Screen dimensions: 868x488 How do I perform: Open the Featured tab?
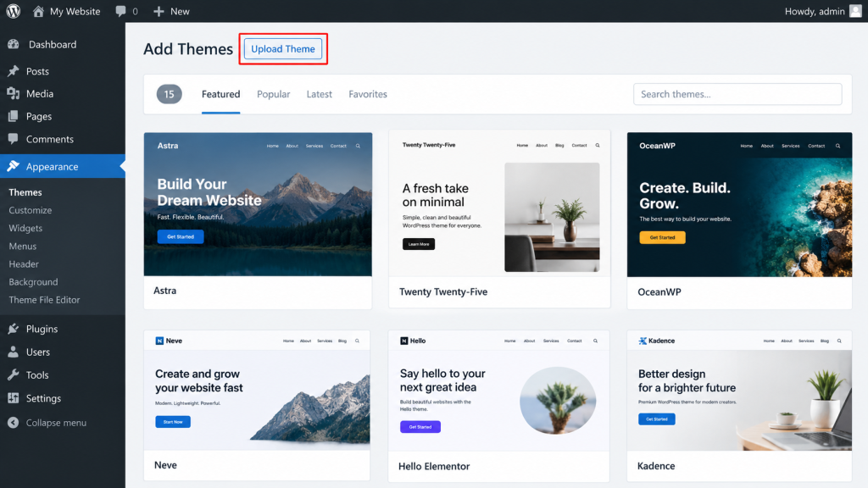221,94
